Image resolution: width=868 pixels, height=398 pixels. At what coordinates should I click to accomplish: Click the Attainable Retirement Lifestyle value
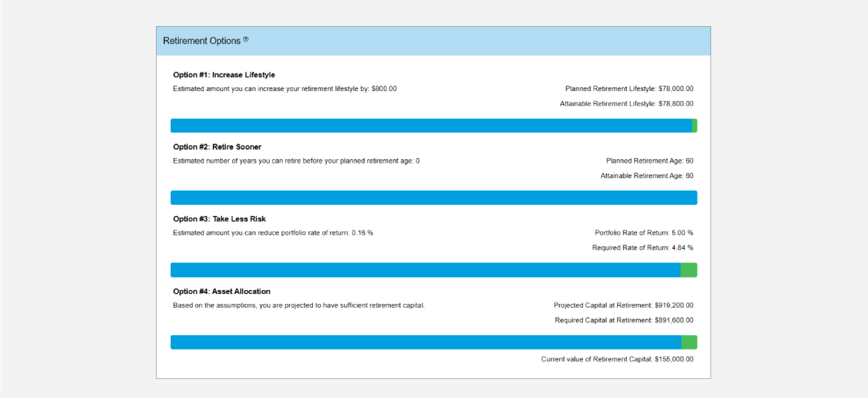[x=675, y=104]
